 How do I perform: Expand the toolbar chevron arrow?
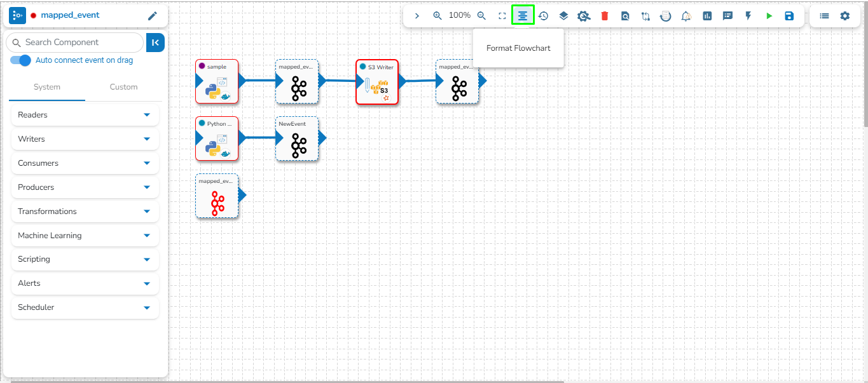click(x=417, y=16)
